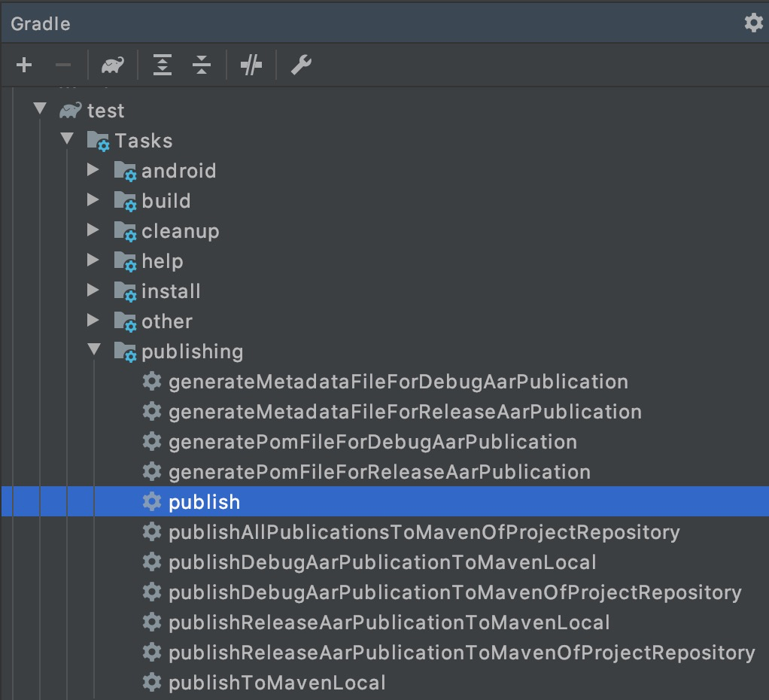Click gear icon beside generatePomFileForReleaseAarPublication
The height and width of the screenshot is (700, 769).
click(x=152, y=471)
